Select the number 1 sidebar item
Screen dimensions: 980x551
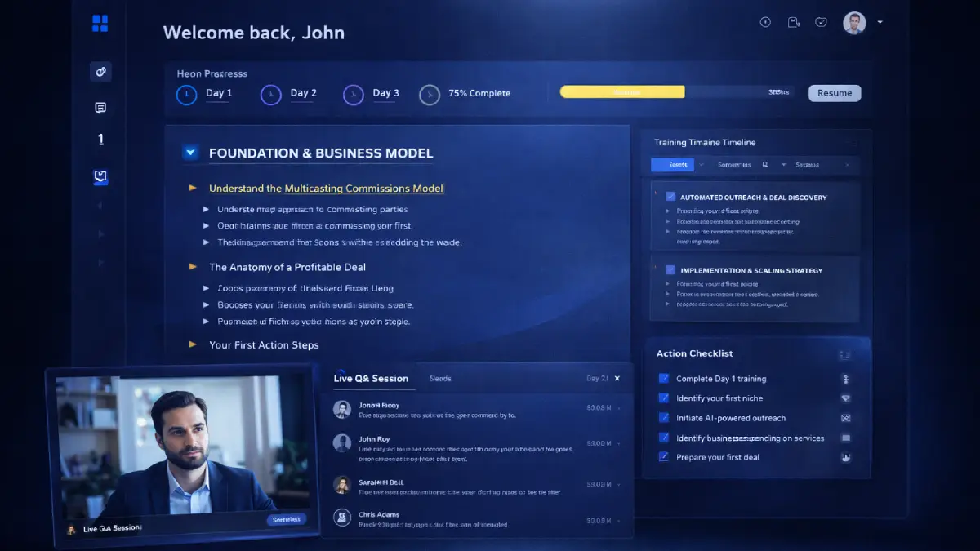(x=100, y=140)
